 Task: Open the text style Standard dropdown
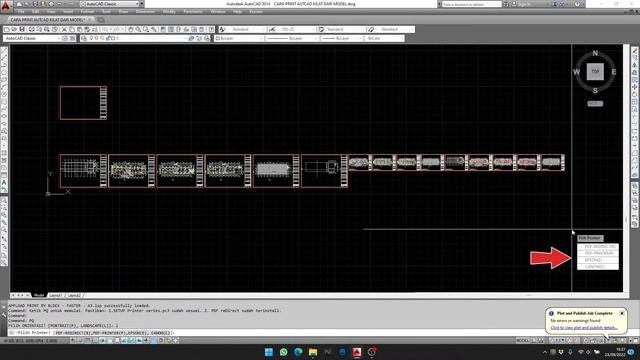pos(246,29)
